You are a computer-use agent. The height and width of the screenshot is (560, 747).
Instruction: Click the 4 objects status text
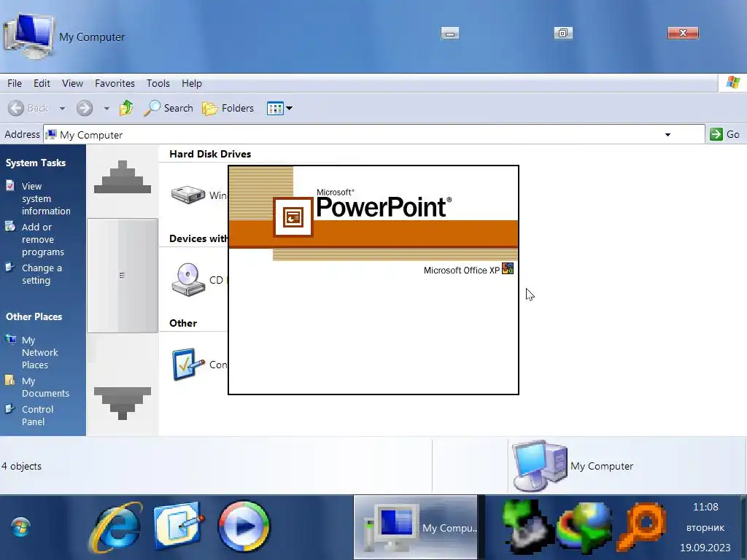(x=21, y=466)
